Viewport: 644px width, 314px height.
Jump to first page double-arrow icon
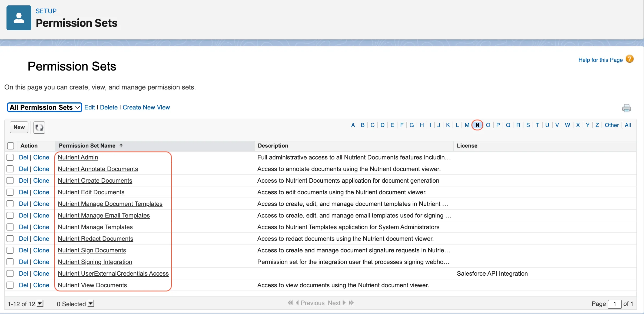[290, 303]
